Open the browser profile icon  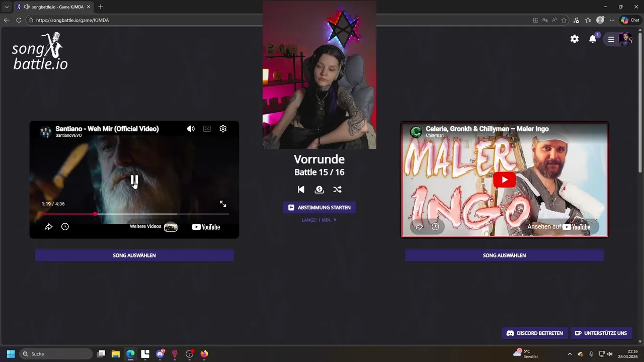[600, 20]
